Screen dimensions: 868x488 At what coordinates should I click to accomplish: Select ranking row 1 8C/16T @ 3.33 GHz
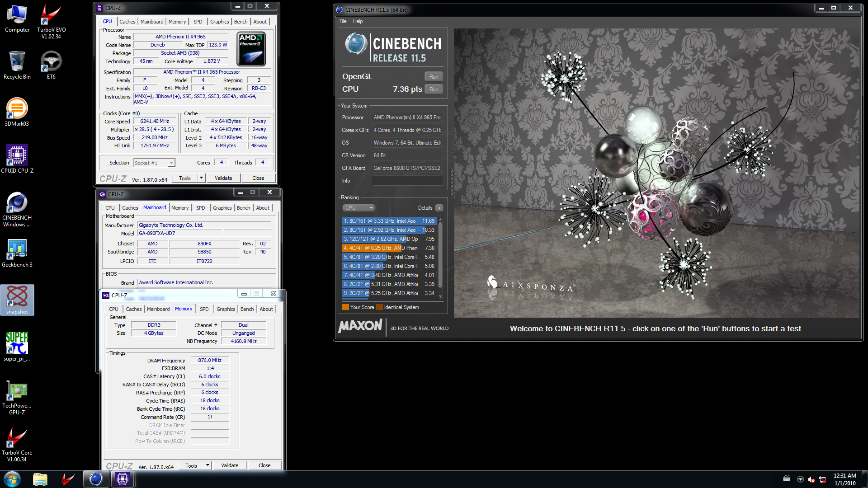pyautogui.click(x=389, y=221)
